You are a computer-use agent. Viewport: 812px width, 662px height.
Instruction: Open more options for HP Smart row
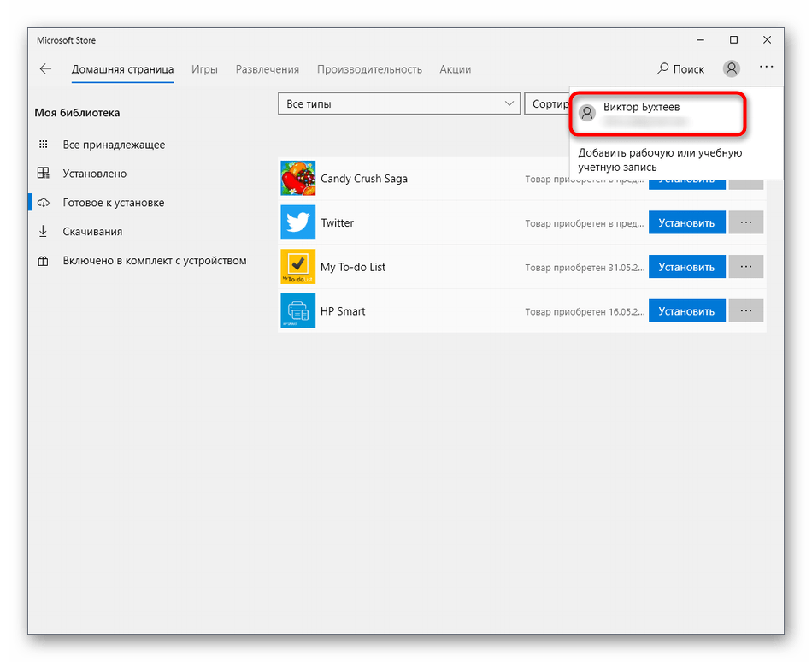(x=746, y=311)
